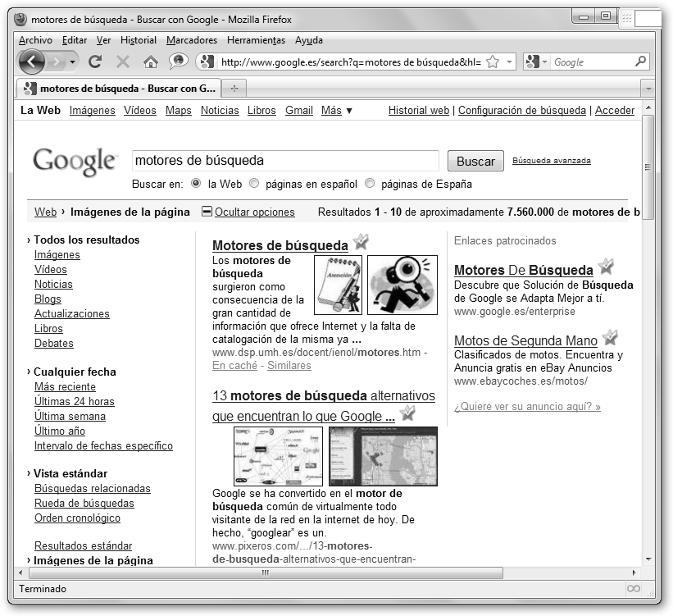Click the browser Back arrow button
Viewport: 673px width, 616px height.
pyautogui.click(x=31, y=62)
